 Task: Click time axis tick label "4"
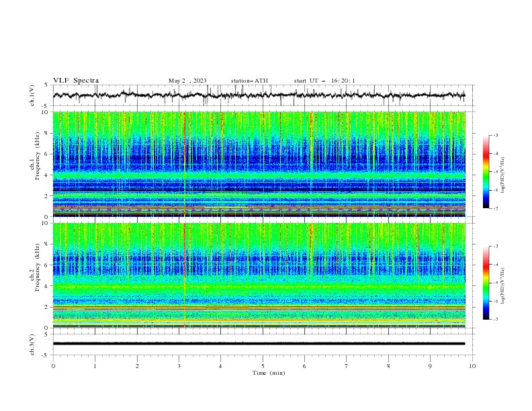220,366
